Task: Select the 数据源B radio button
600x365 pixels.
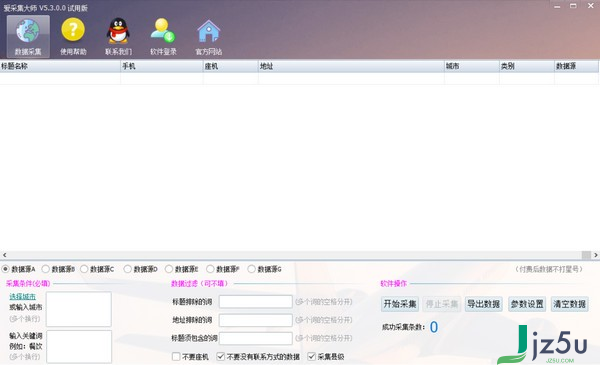Action: pyautogui.click(x=46, y=269)
